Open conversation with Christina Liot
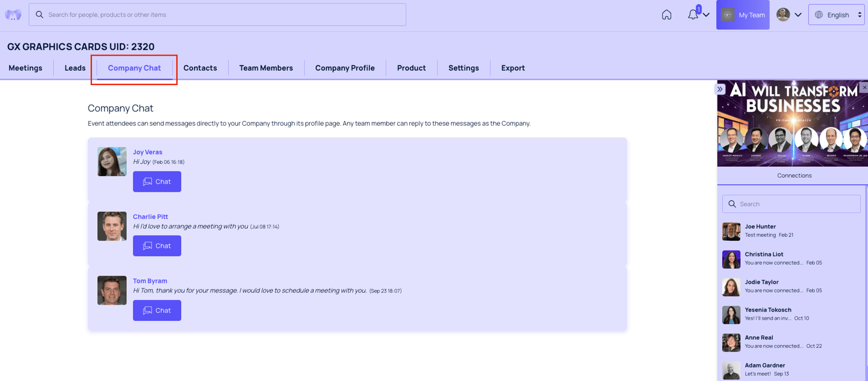Image resolution: width=868 pixels, height=381 pixels. [x=791, y=259]
